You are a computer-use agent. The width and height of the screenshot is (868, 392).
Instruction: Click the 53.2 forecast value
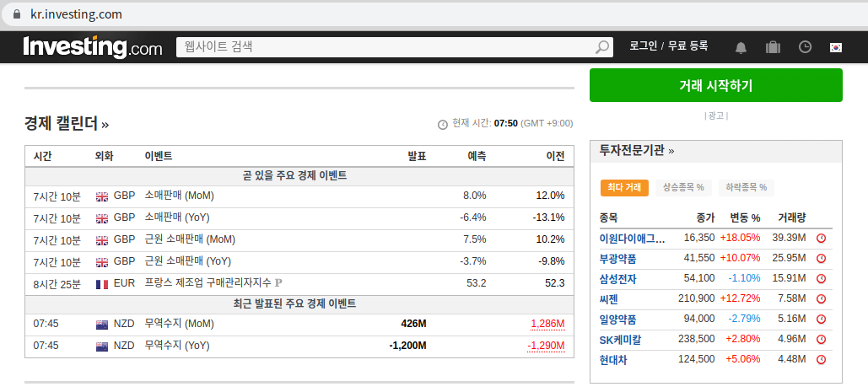click(x=476, y=283)
